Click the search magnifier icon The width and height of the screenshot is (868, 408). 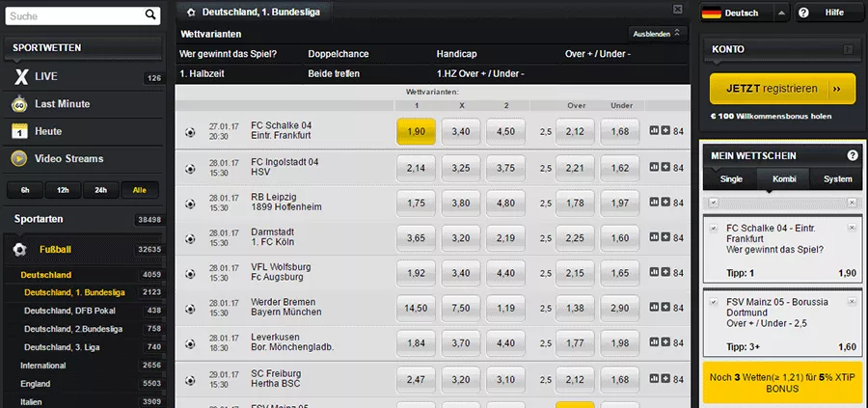(150, 14)
